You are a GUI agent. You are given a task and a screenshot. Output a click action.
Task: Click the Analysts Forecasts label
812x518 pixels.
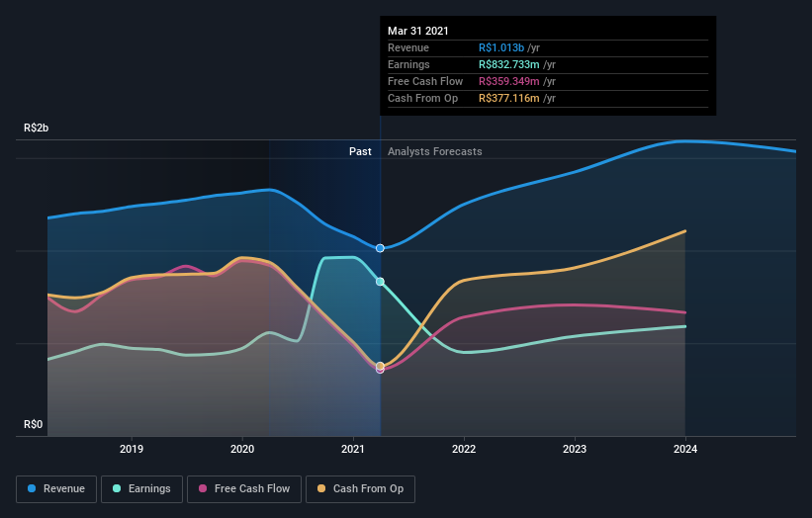pyautogui.click(x=435, y=151)
